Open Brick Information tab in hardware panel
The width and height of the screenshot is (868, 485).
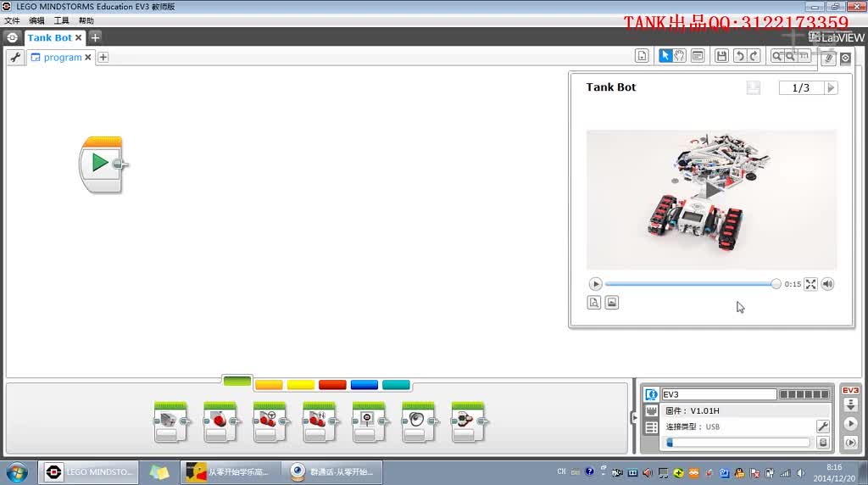pos(651,394)
